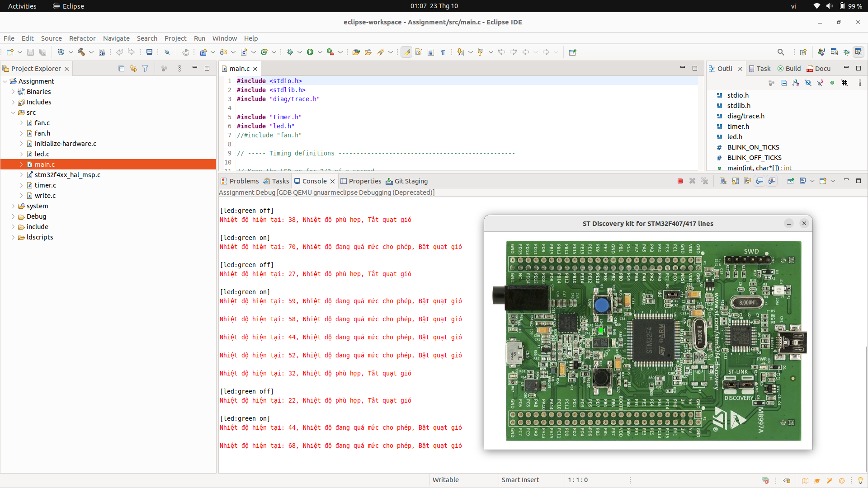Toggle Mark Occurrences with the highlighter icon
This screenshot has height=488, width=868.
[x=406, y=52]
